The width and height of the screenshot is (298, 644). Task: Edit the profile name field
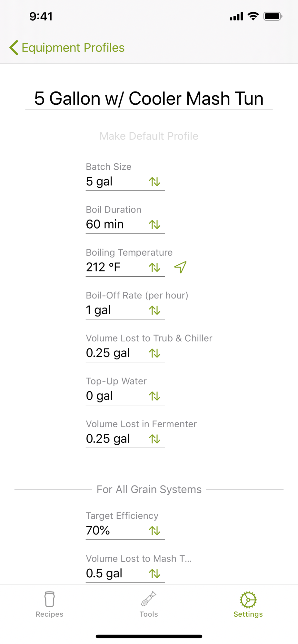(x=149, y=99)
